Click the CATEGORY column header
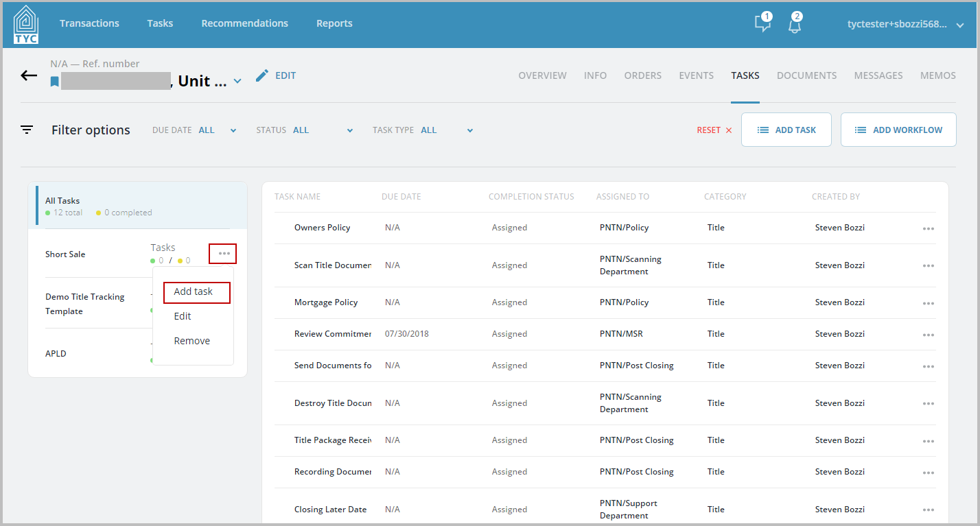The height and width of the screenshot is (526, 980). [725, 197]
